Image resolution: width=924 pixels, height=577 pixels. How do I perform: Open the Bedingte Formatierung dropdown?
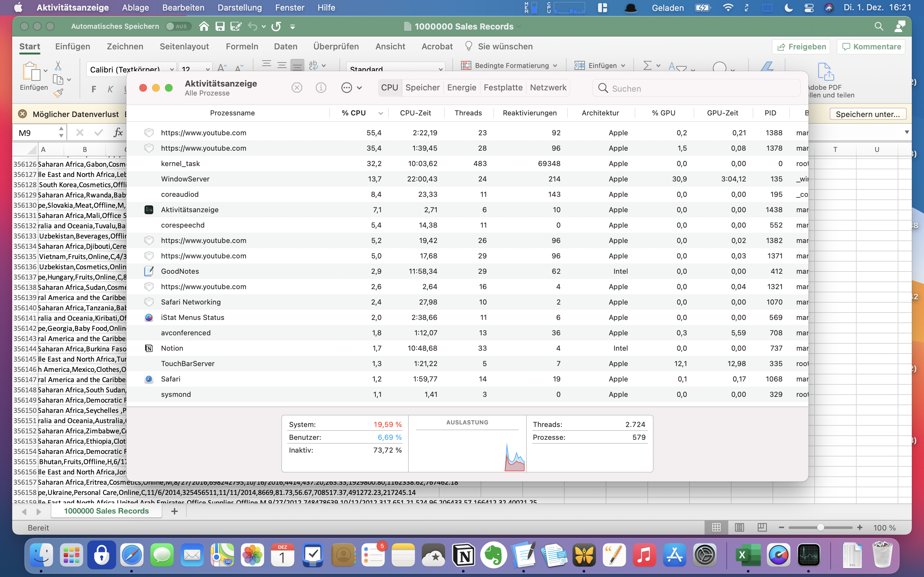pyautogui.click(x=510, y=66)
